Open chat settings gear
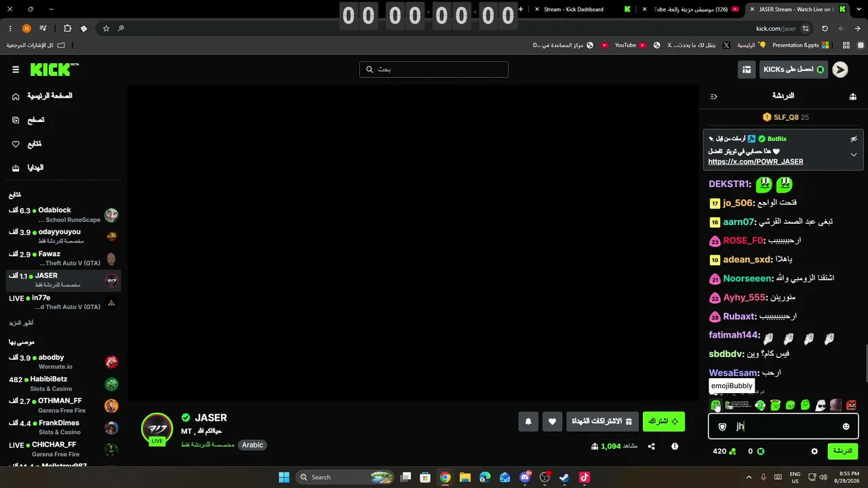Screen dimensions: 868x488 pos(814,451)
